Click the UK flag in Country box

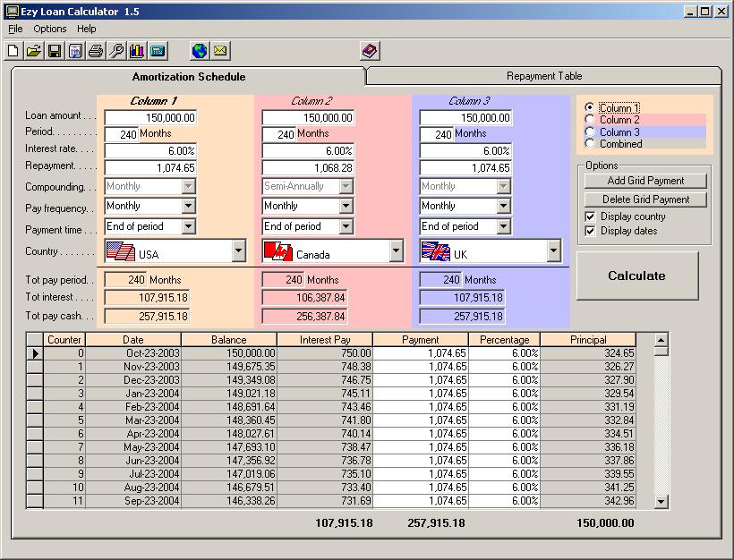(x=436, y=251)
